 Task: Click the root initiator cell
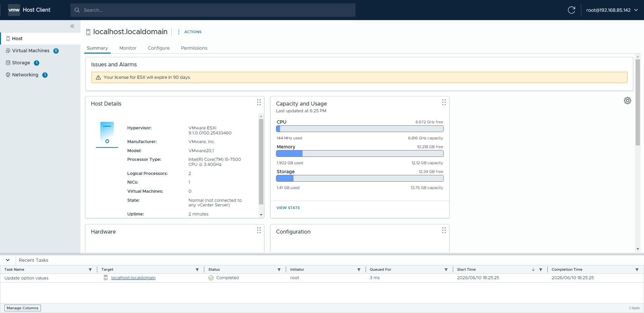(294, 278)
